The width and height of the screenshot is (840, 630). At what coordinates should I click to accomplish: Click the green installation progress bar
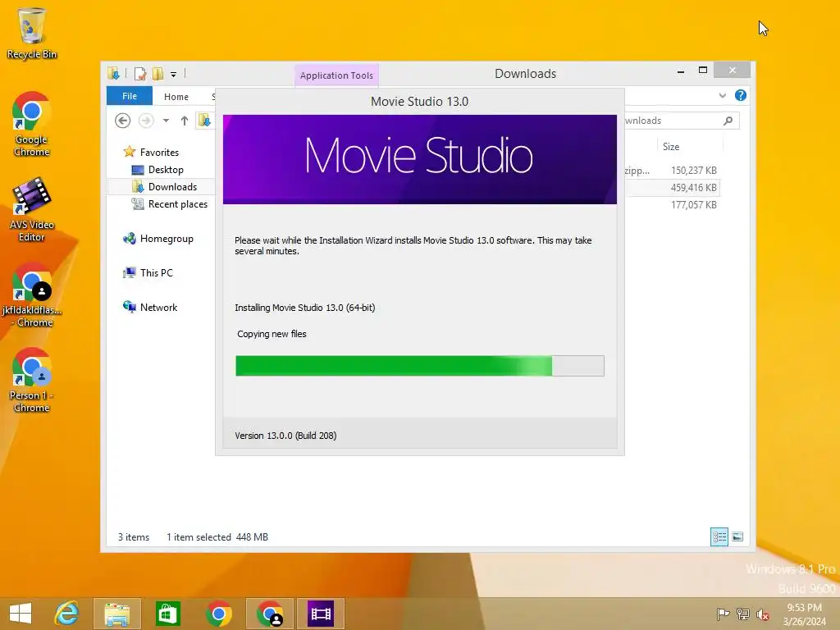point(419,366)
